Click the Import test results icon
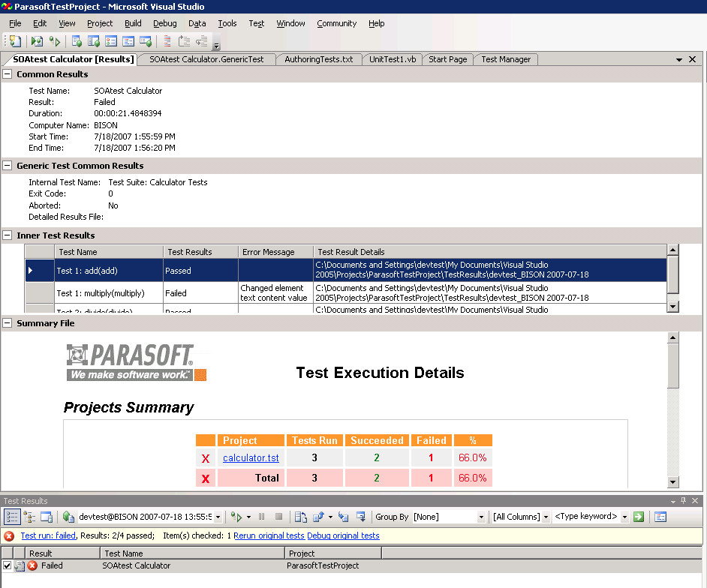Image resolution: width=707 pixels, height=588 pixels. 301,517
